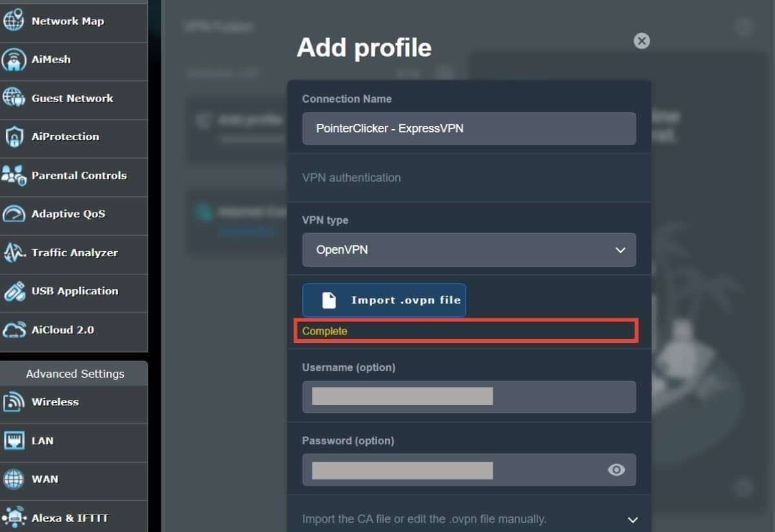
Task: Click the AiCloud 2.0 cloud icon
Action: coord(14,331)
